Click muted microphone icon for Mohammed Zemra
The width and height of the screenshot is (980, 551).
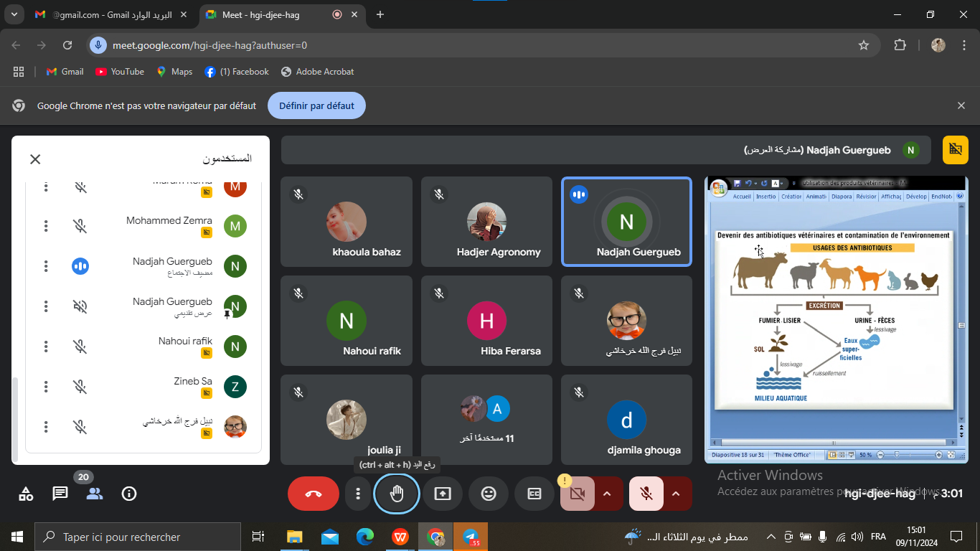[80, 226]
